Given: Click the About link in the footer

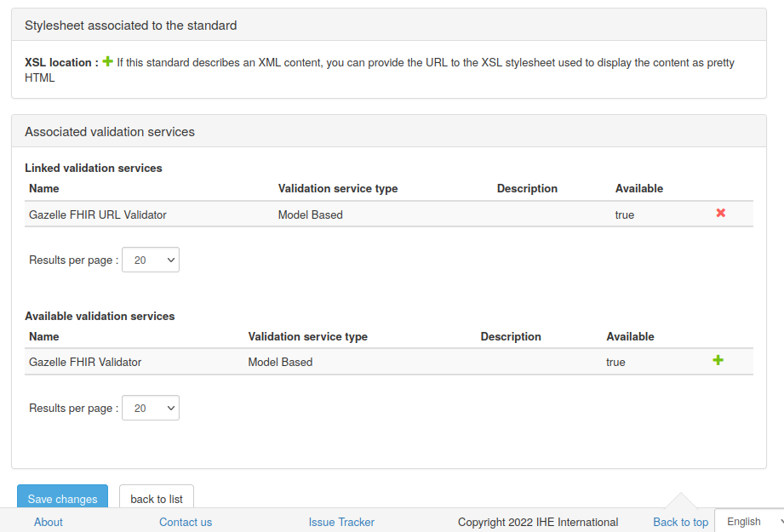Looking at the screenshot, I should click(48, 522).
